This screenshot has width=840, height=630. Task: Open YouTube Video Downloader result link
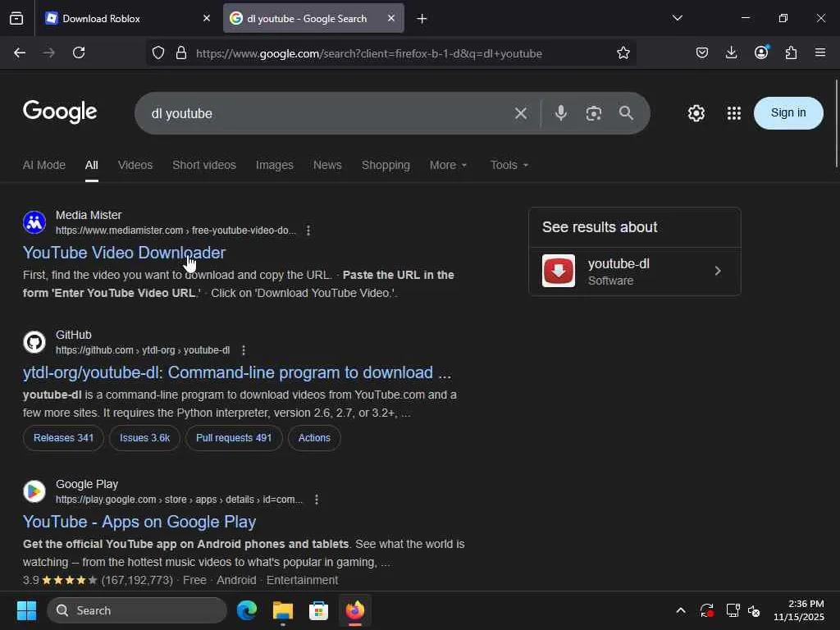(125, 253)
